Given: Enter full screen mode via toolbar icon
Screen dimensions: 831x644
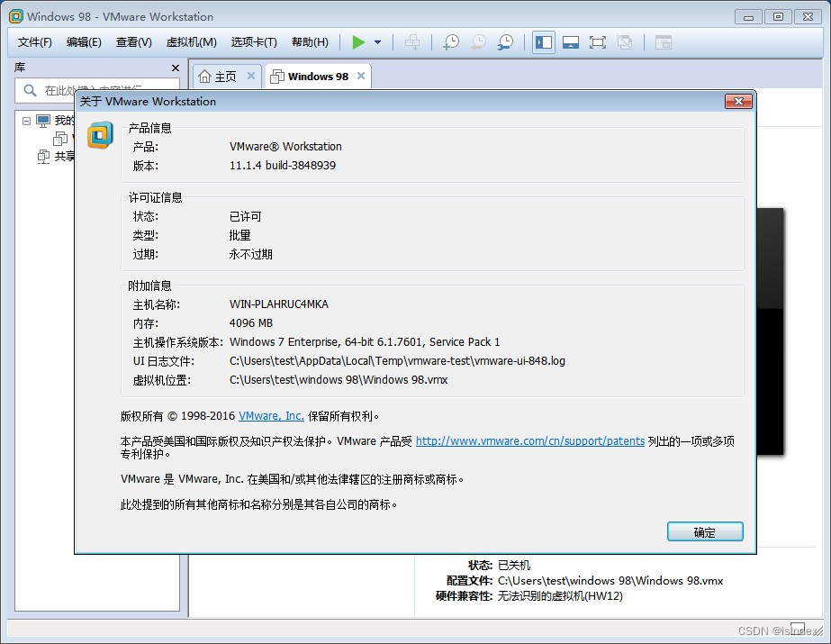Looking at the screenshot, I should click(x=597, y=42).
